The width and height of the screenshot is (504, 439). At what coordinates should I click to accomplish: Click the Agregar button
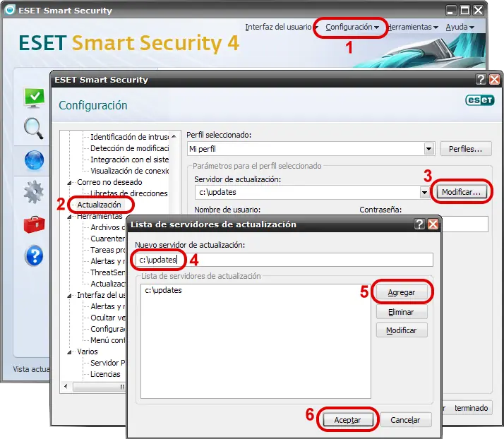coord(402,292)
